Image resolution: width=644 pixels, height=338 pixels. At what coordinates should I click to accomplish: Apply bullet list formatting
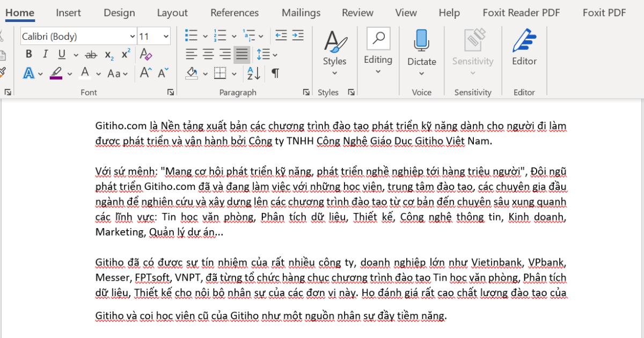[191, 35]
